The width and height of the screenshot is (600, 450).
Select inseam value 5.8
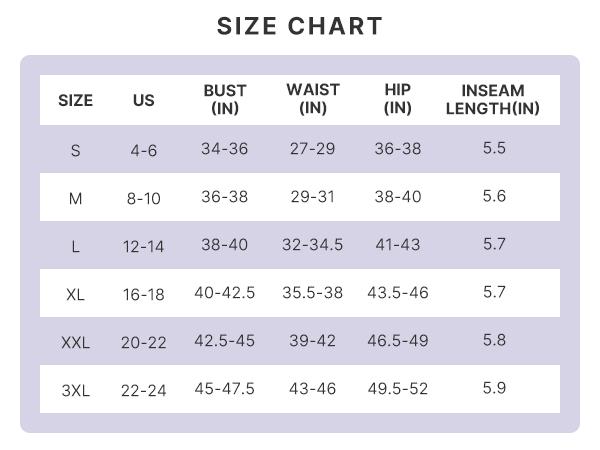click(494, 341)
